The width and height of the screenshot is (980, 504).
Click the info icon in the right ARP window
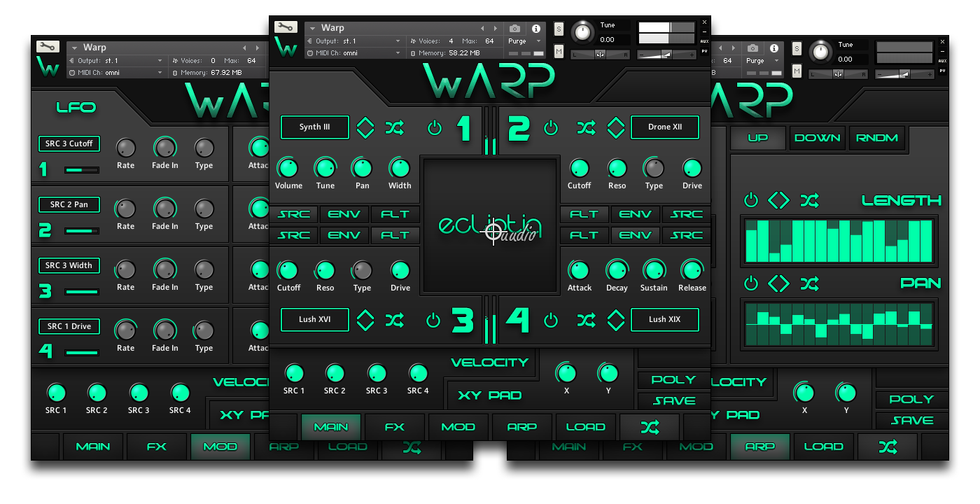click(x=773, y=48)
